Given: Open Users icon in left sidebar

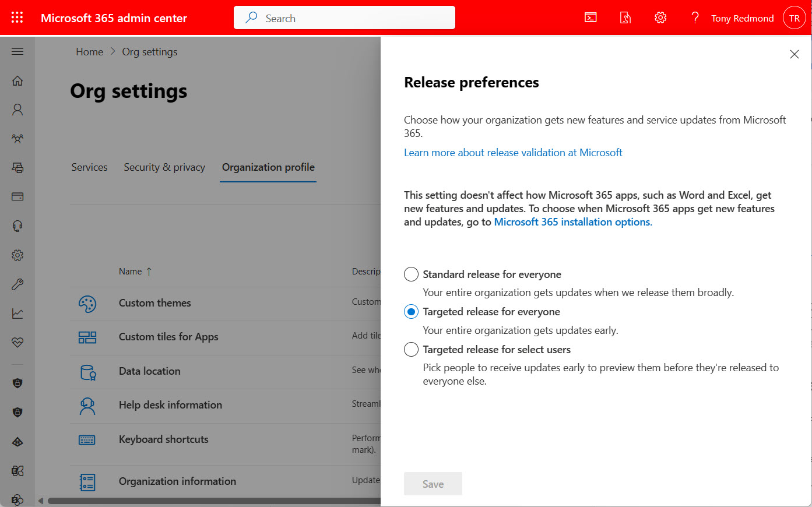Looking at the screenshot, I should [x=17, y=110].
